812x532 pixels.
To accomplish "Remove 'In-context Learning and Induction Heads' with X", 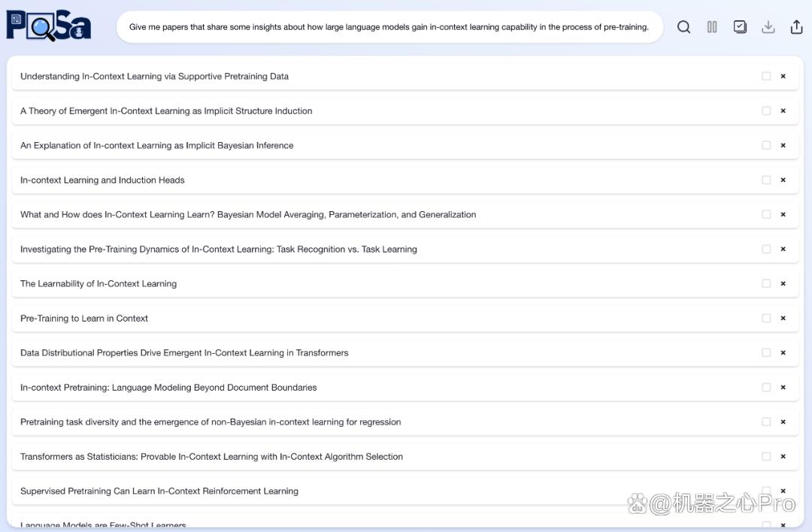I will pos(783,180).
